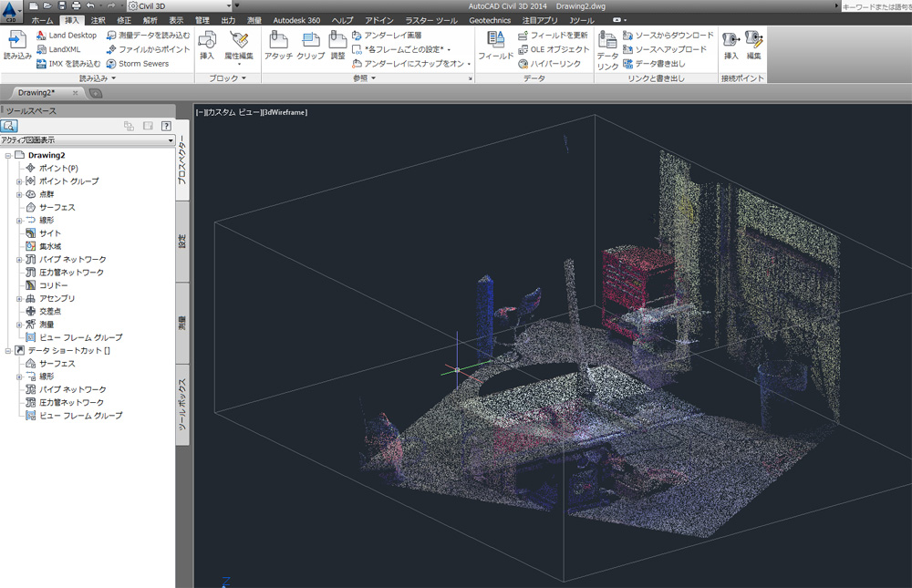Select the クリップ clip tool
The height and width of the screenshot is (588, 912).
click(311, 46)
